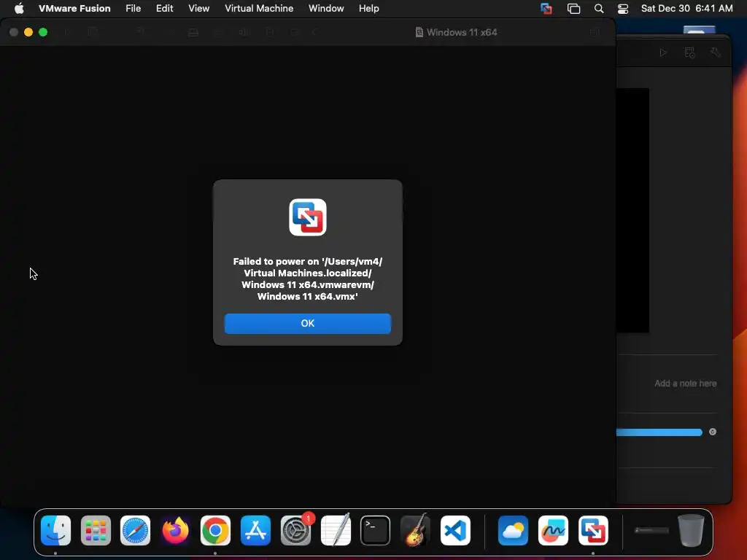The image size is (747, 560).
Task: Click the Windows 11 x64 window title document icon
Action: coord(419,32)
